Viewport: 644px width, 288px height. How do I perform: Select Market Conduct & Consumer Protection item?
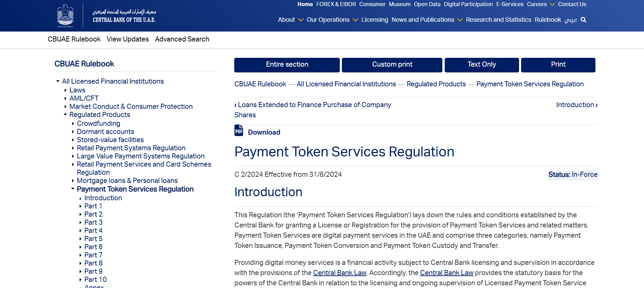tap(131, 106)
